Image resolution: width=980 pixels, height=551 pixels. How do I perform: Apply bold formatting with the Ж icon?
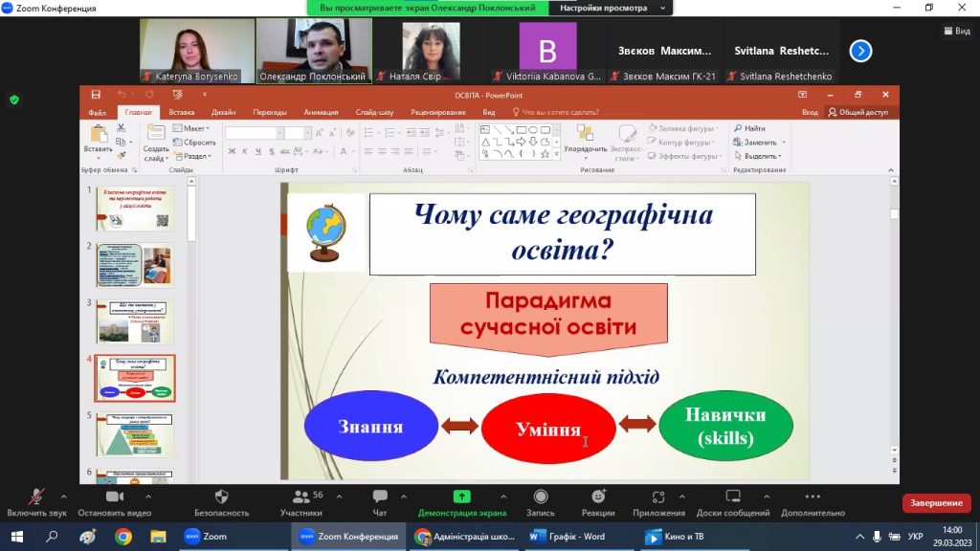coord(232,150)
